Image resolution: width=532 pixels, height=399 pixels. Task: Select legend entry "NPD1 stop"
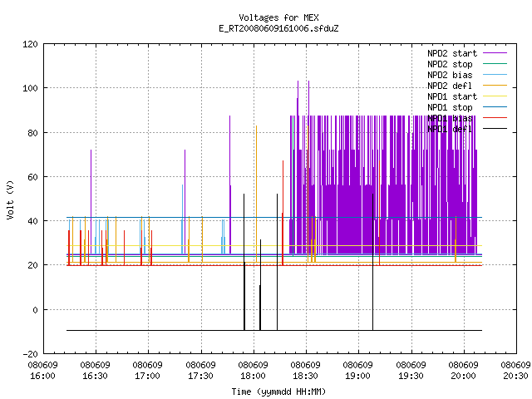pyautogui.click(x=450, y=107)
